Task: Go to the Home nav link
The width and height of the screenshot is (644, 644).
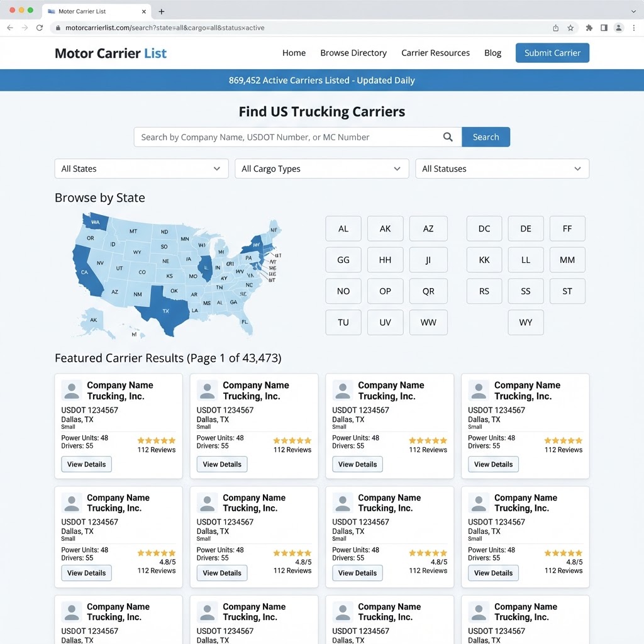Action: 294,53
